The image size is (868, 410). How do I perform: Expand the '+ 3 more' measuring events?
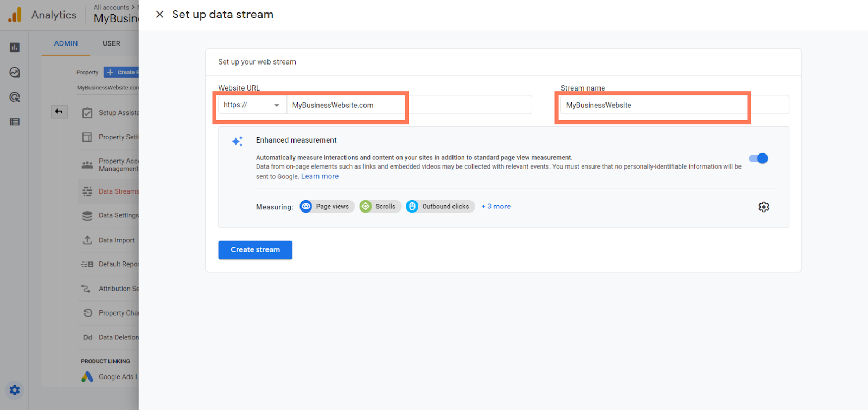(496, 207)
